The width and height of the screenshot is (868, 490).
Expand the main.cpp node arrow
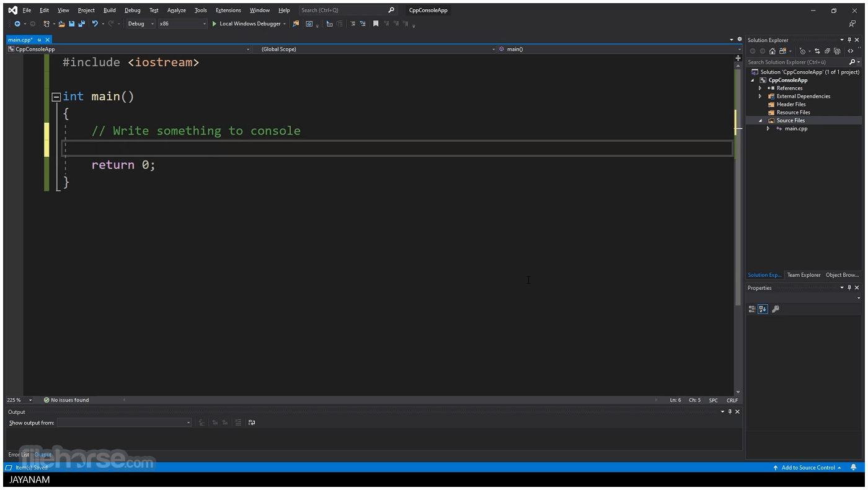768,129
